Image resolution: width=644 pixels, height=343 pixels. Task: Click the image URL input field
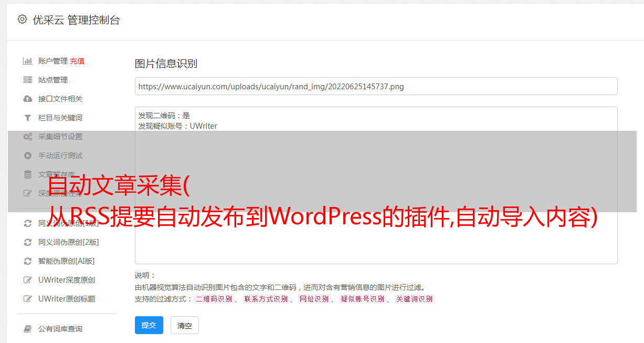click(376, 86)
